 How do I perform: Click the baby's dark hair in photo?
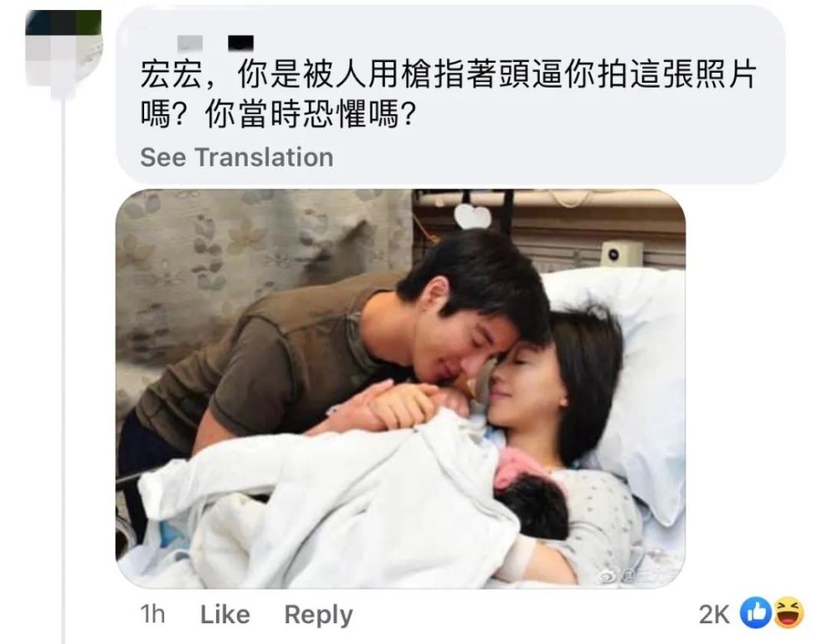point(533,506)
